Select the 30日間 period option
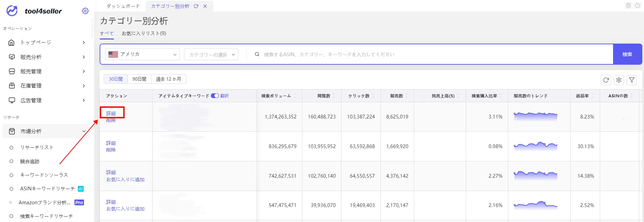Screen dimensions: 644x222 tap(116, 79)
